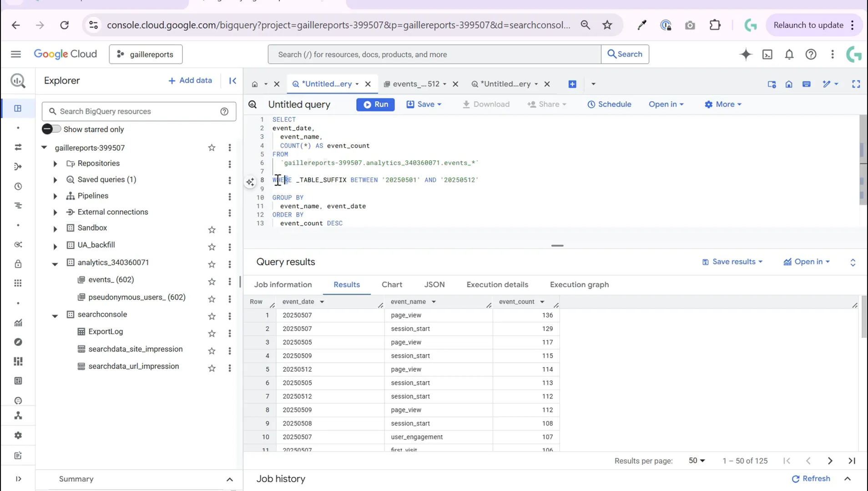
Task: Collapse the Explorer panel
Action: 232,80
